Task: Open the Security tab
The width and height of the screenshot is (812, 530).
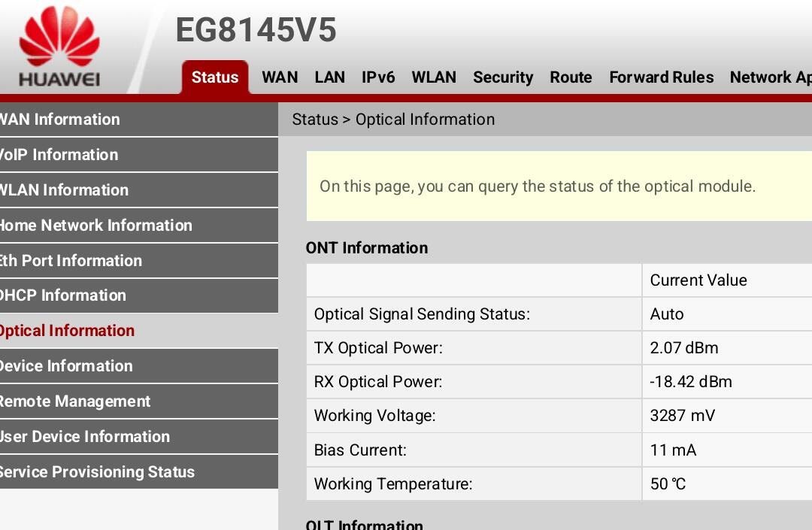Action: [x=503, y=77]
